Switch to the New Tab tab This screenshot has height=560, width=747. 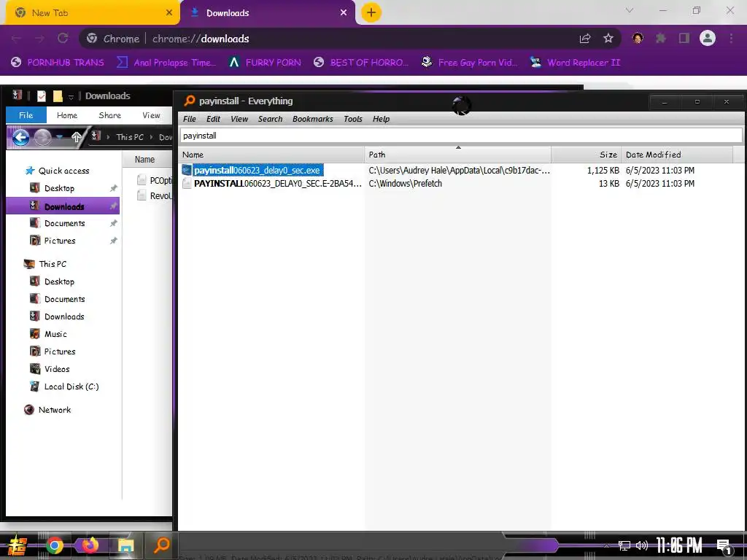[93, 13]
